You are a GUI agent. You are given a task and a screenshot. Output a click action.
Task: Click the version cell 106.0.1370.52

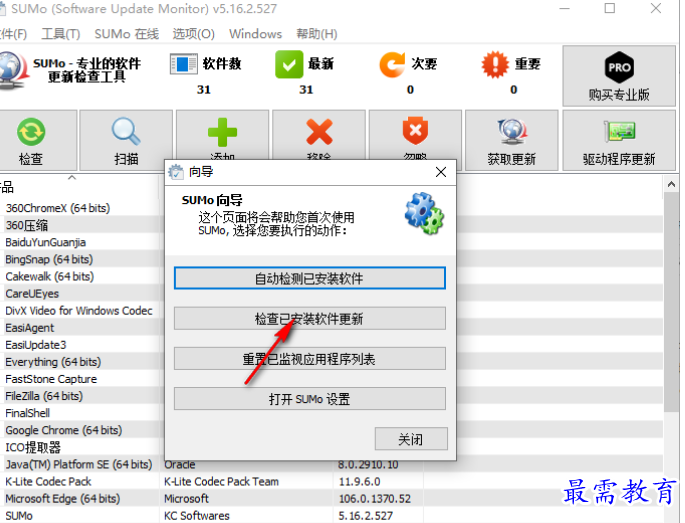point(374,499)
